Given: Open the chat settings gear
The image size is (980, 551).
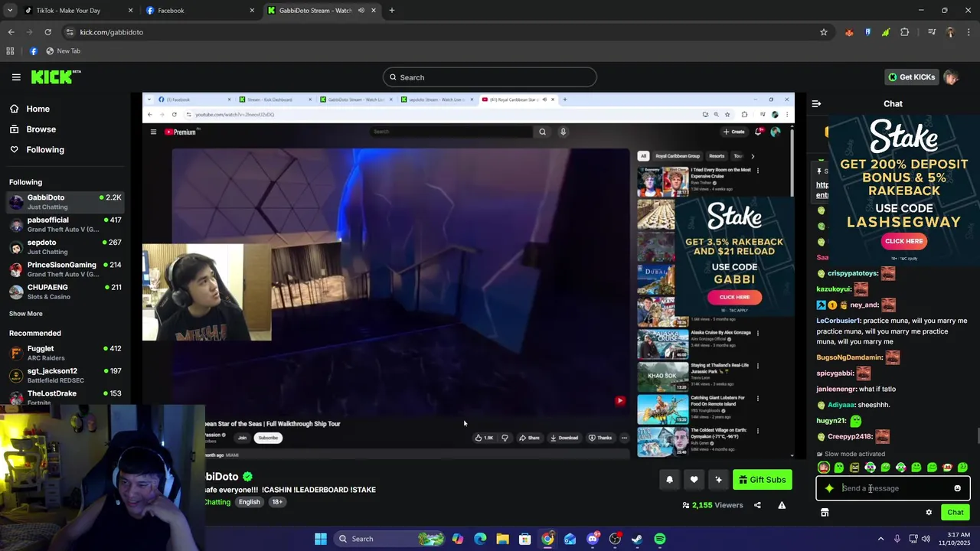Looking at the screenshot, I should [x=929, y=513].
